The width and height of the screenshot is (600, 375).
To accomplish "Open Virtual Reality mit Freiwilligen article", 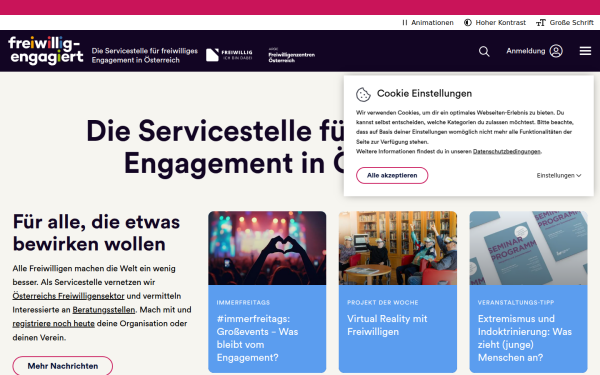I will (387, 325).
